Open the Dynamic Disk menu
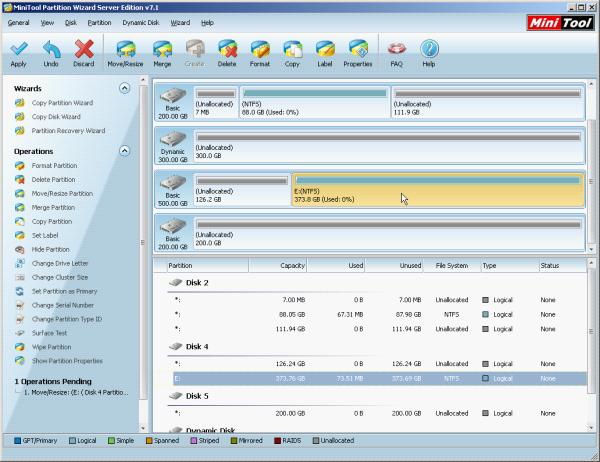 pyautogui.click(x=141, y=23)
